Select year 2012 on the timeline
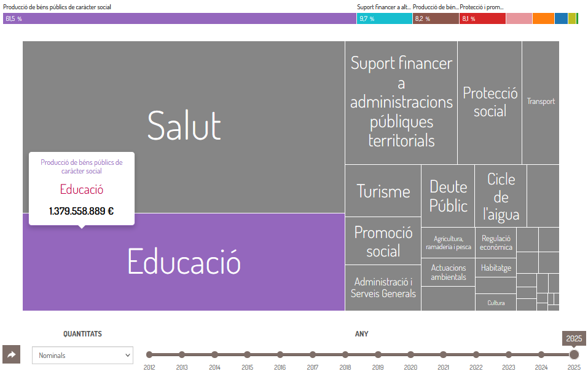This screenshot has width=588, height=374. 149,354
